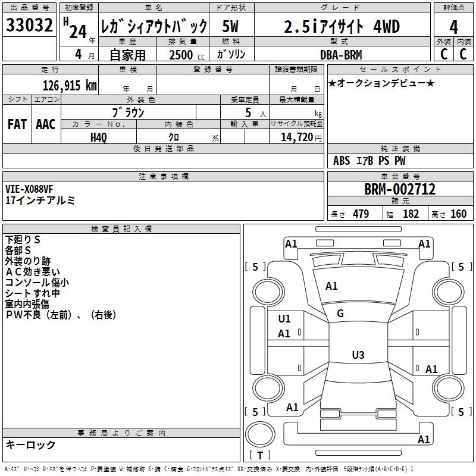Image resolution: width=476 pixels, height=476 pixels.
Task: Click the 後日発送部品 header bar
Action: [x=163, y=149]
